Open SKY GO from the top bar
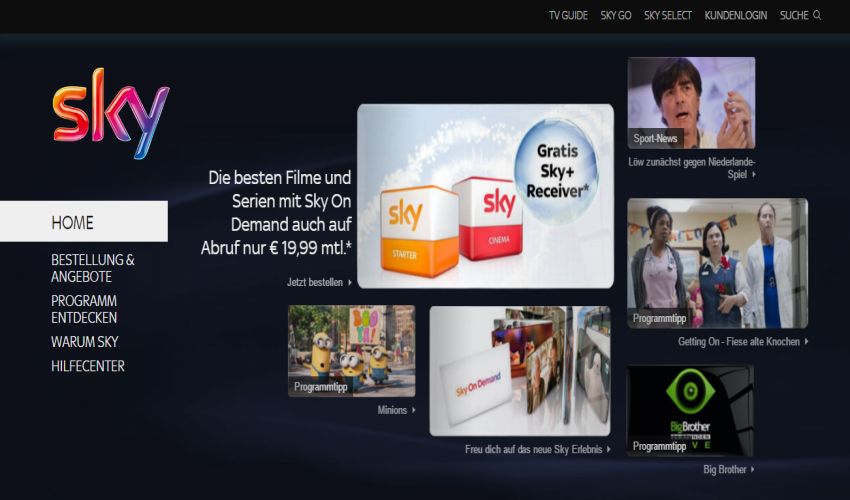This screenshot has height=500, width=850. point(616,15)
